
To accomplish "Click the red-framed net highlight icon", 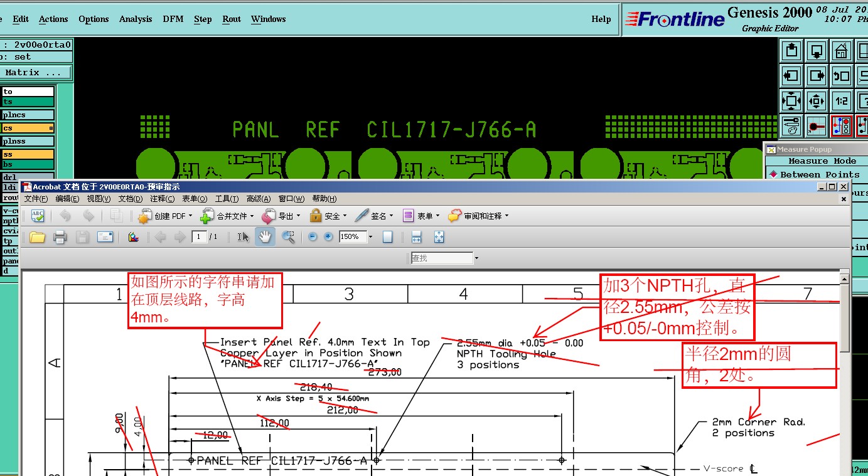I will point(842,126).
